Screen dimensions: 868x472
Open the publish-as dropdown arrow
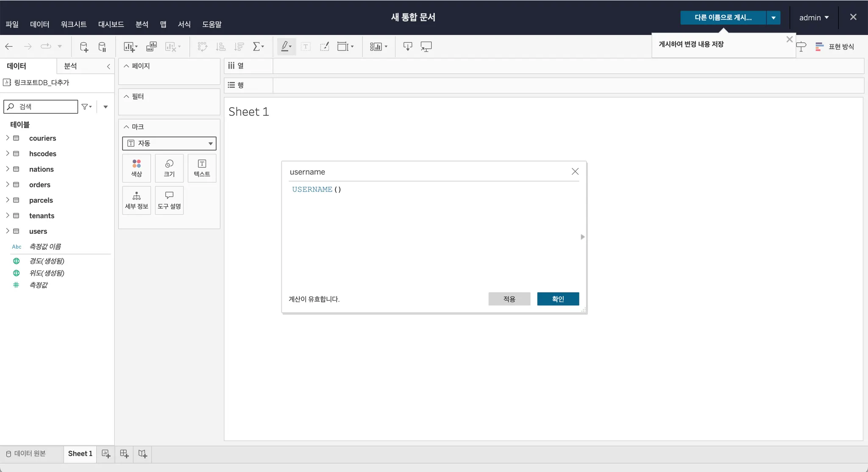773,18
